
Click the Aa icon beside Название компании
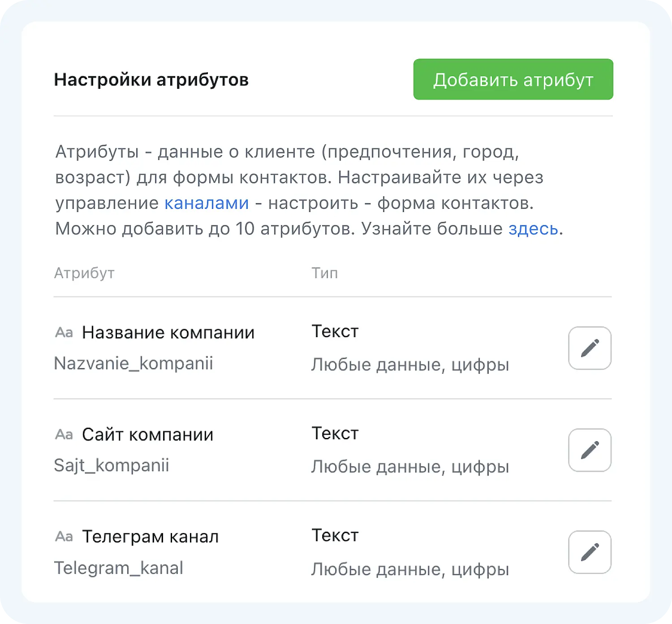coord(64,333)
